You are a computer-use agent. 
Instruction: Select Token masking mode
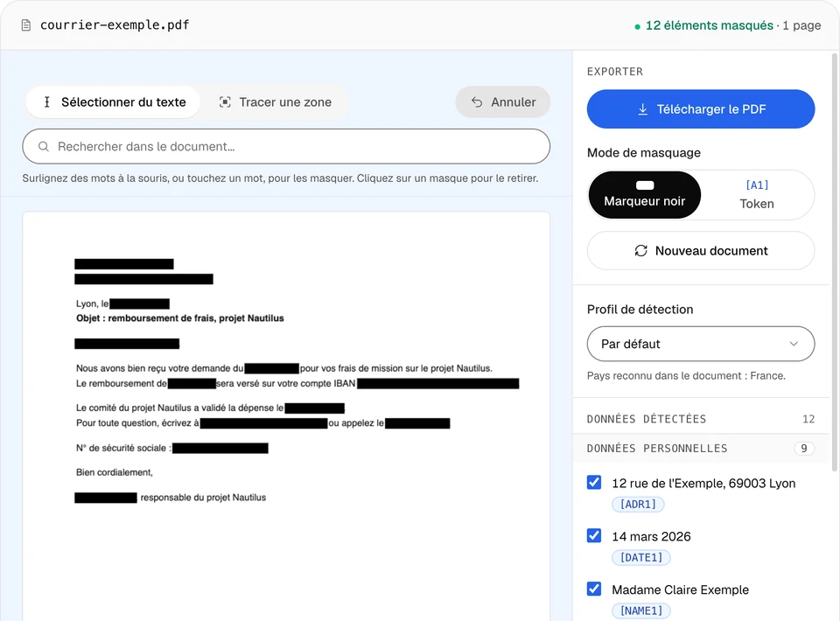point(757,195)
